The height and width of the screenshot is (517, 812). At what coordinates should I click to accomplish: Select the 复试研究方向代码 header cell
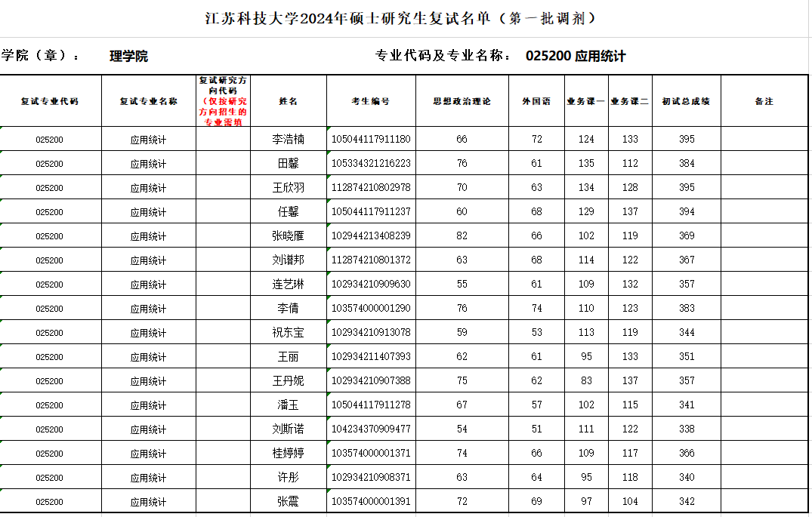coord(223,101)
